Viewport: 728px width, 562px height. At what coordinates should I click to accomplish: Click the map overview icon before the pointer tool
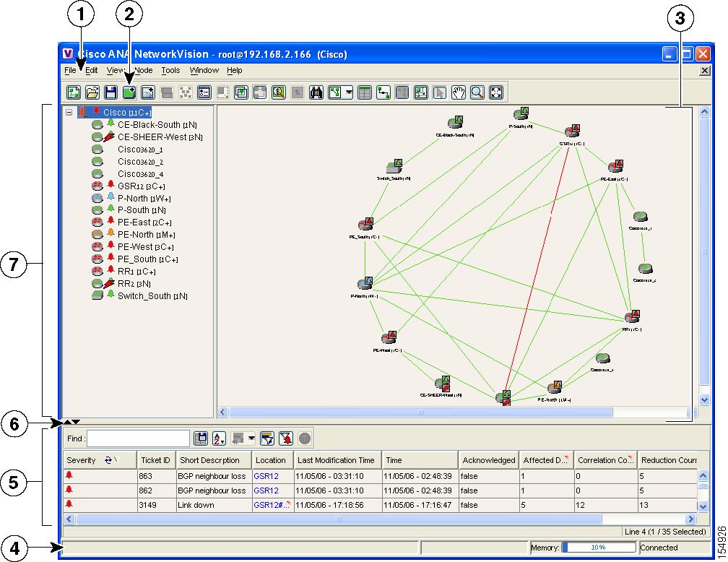[420, 92]
